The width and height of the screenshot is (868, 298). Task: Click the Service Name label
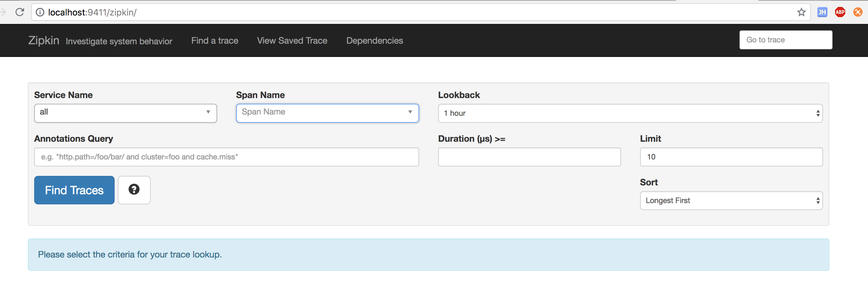click(63, 95)
